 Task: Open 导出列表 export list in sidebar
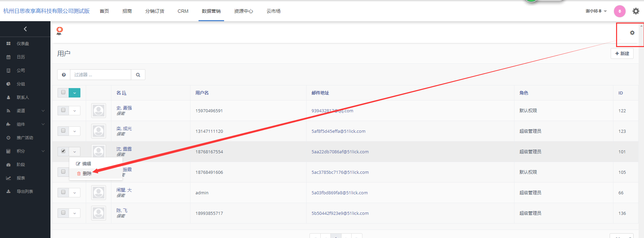tap(25, 192)
